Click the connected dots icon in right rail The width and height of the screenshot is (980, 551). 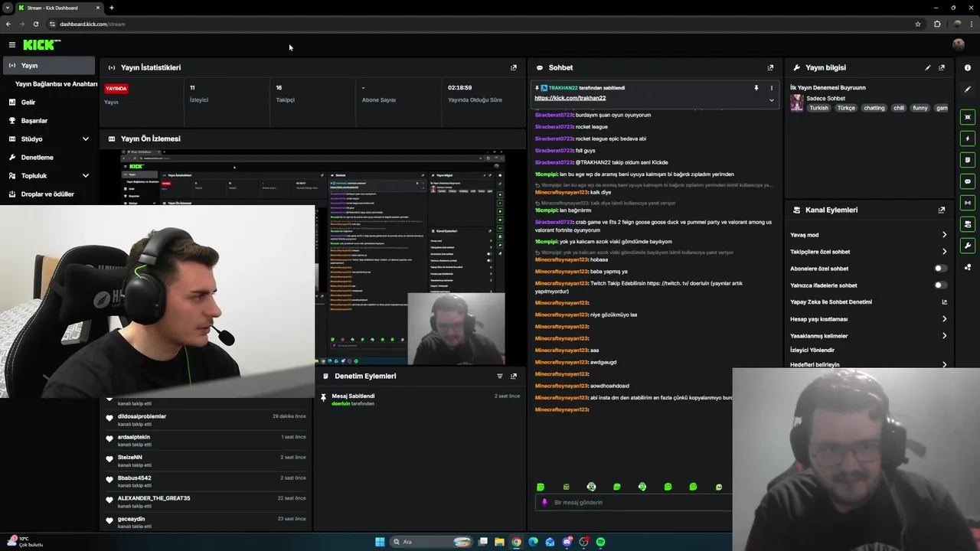[x=968, y=267]
